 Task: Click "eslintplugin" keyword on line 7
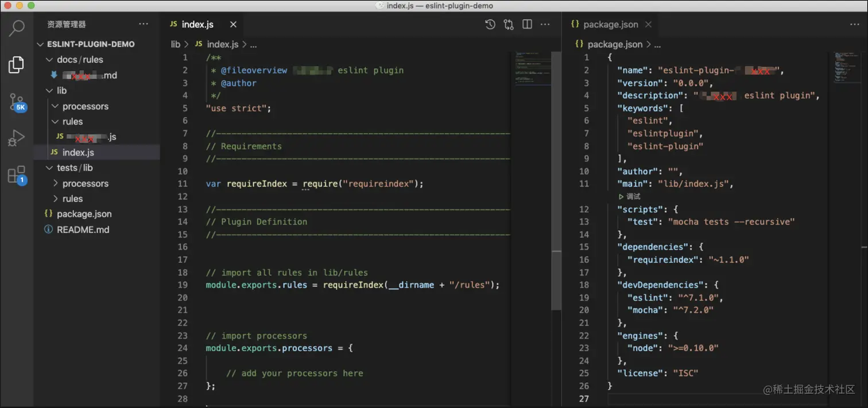tap(663, 133)
